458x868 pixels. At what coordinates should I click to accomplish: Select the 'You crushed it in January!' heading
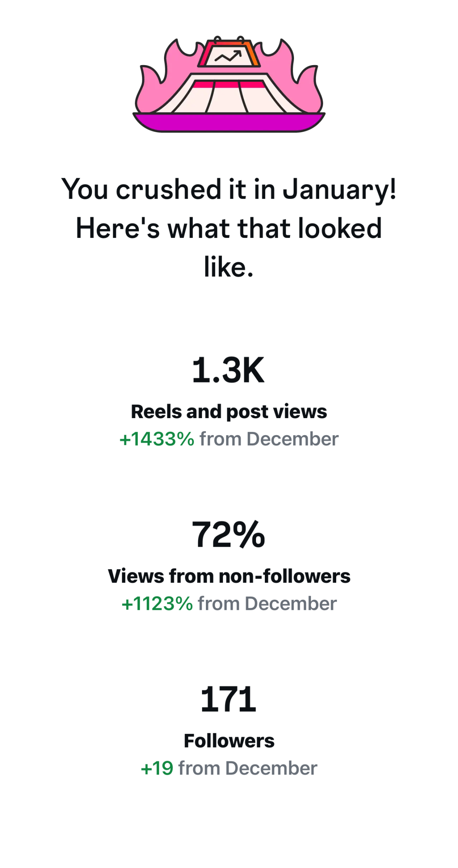coord(229,189)
